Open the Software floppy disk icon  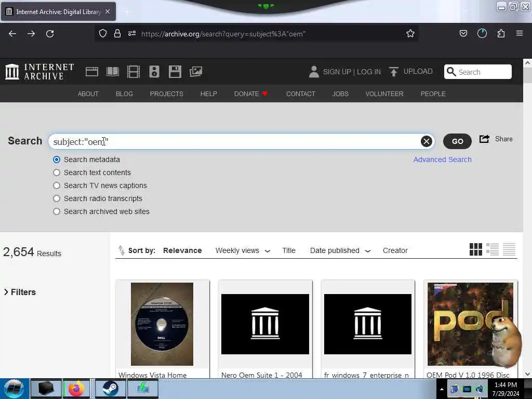point(175,72)
